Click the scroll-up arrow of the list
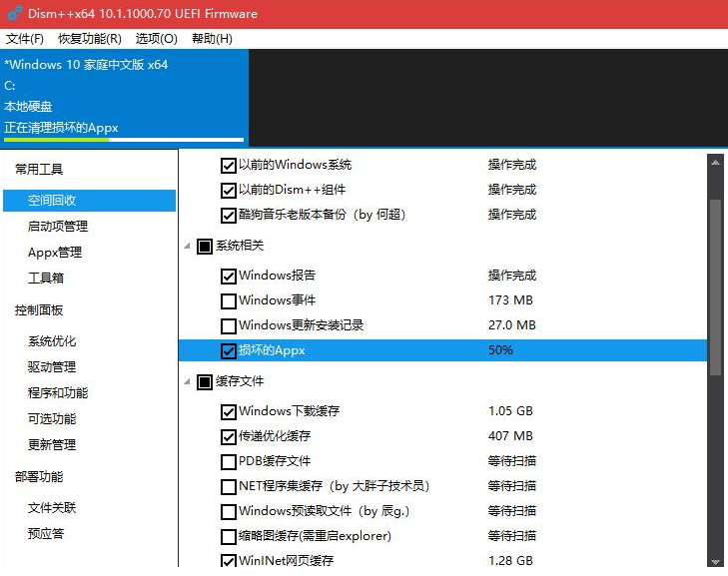Image resolution: width=728 pixels, height=576 pixels. [714, 162]
